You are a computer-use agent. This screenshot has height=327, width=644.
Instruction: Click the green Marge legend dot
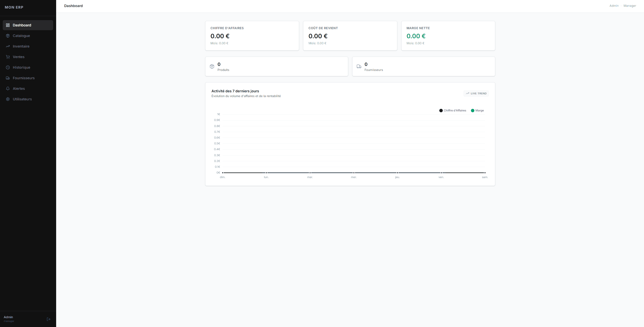(x=472, y=110)
